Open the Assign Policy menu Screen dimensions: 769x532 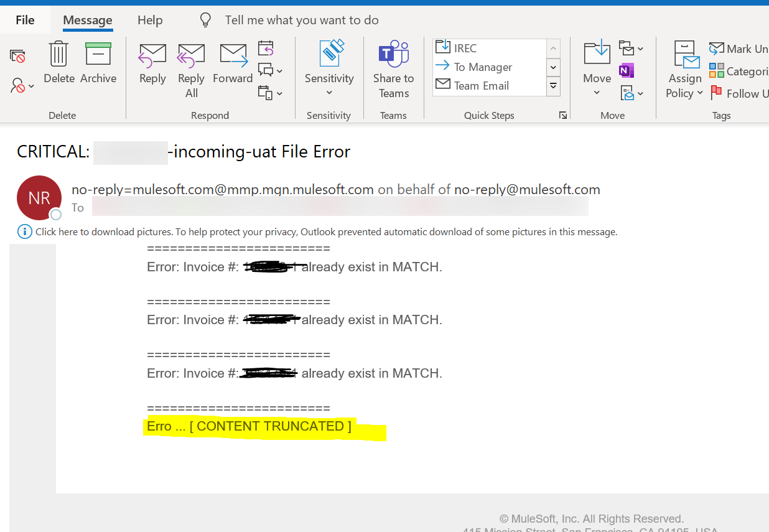click(685, 70)
